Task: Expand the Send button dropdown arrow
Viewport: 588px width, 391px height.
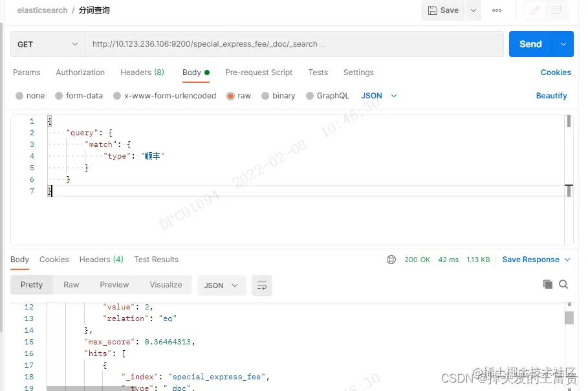Action: (563, 44)
